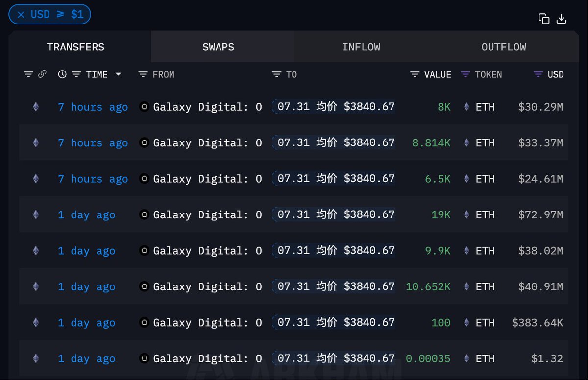588x380 pixels.
Task: Open recipient label in $72.97M row
Action: 334,214
